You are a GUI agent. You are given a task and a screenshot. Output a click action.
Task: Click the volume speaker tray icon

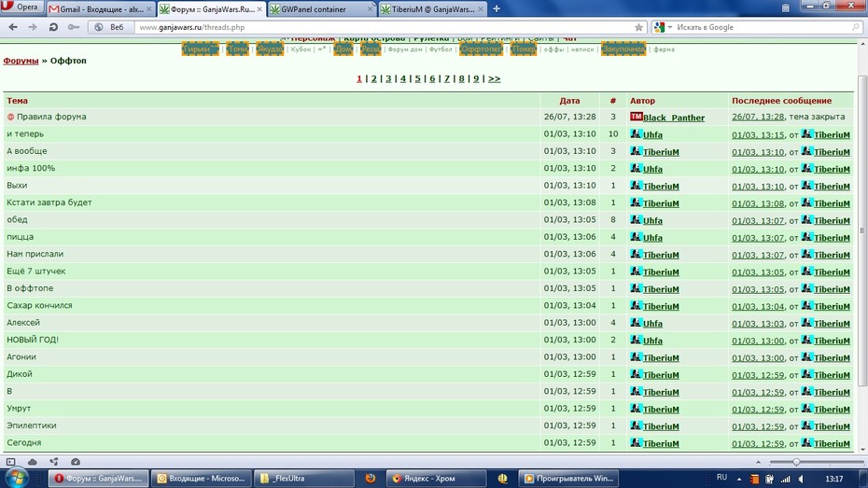[x=801, y=480]
